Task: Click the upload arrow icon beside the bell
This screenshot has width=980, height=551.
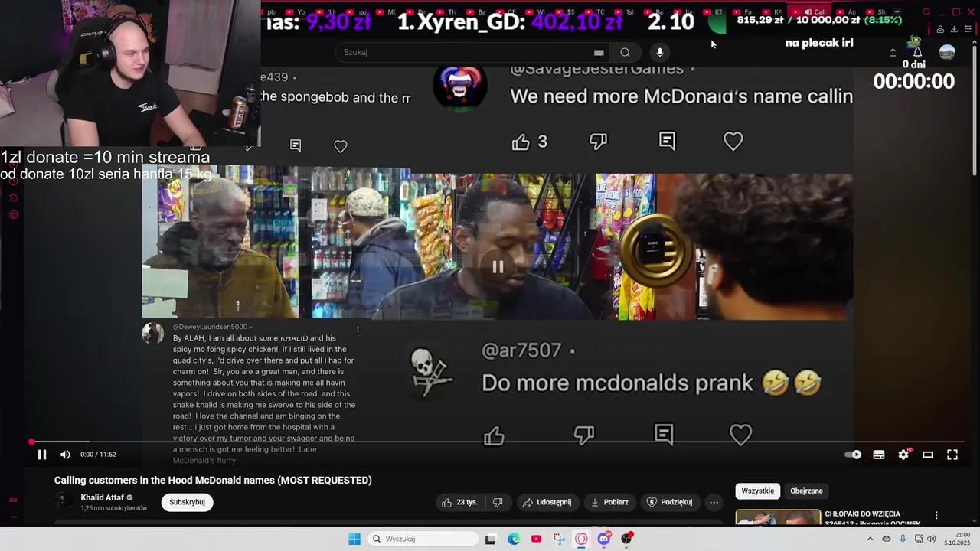Action: pos(893,53)
